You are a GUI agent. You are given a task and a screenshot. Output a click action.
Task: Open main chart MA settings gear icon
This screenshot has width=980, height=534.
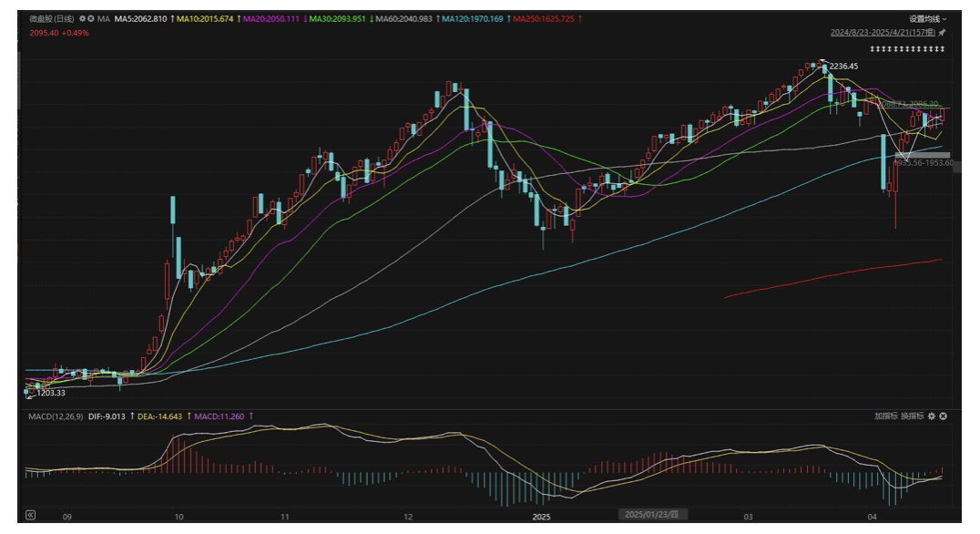pos(83,18)
